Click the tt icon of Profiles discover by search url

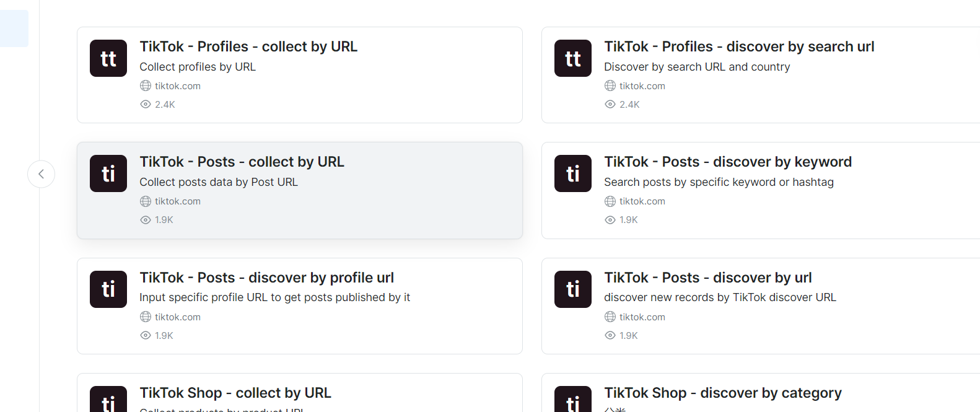573,58
